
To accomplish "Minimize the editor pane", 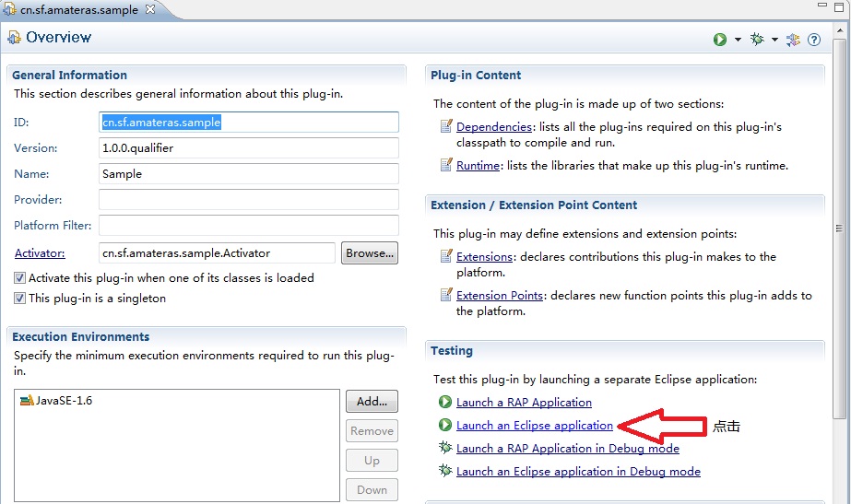I will click(822, 6).
